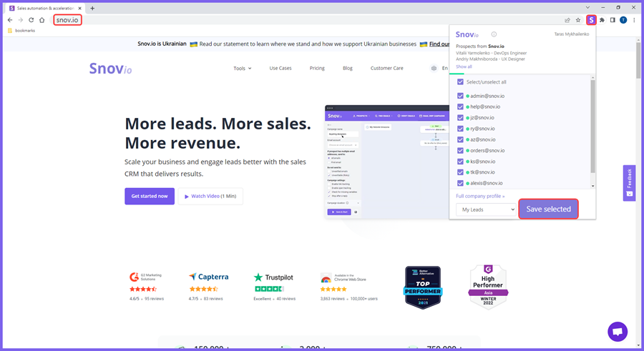Reload the page
The height and width of the screenshot is (351, 644).
point(31,20)
